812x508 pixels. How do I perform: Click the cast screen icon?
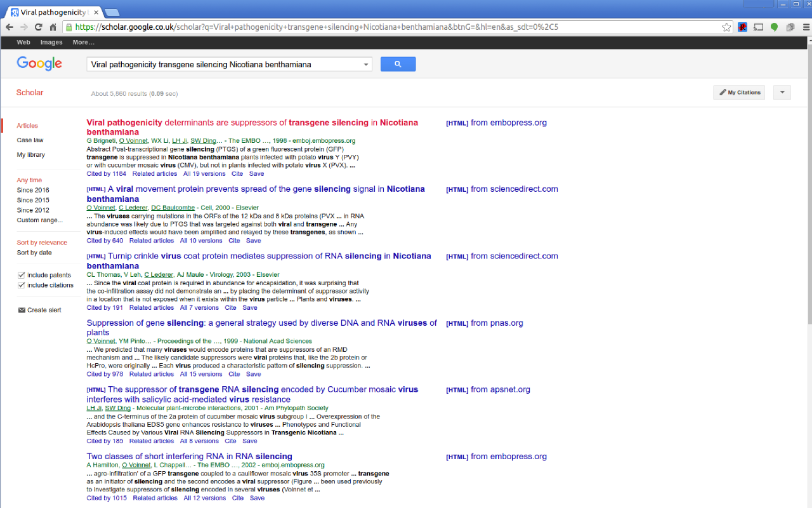tap(759, 27)
